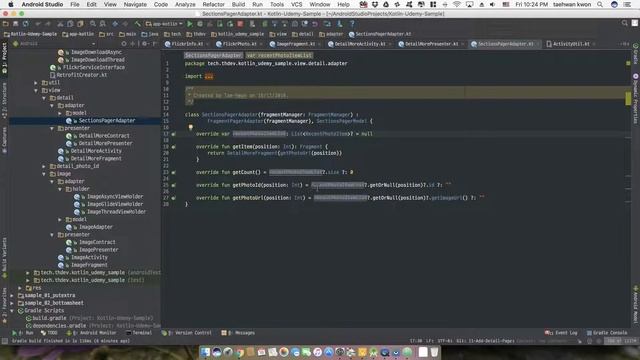Click the macOS Spotlight search icon
The height and width of the screenshot is (360, 640).
click(x=600, y=4)
